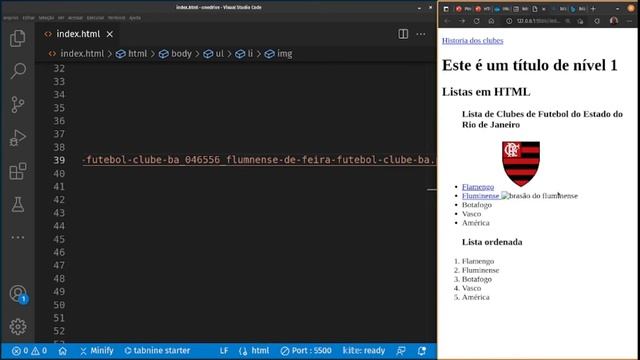Show additional views via ellipsis in activity bar
Image resolution: width=640 pixels, height=360 pixels.
coord(18,237)
